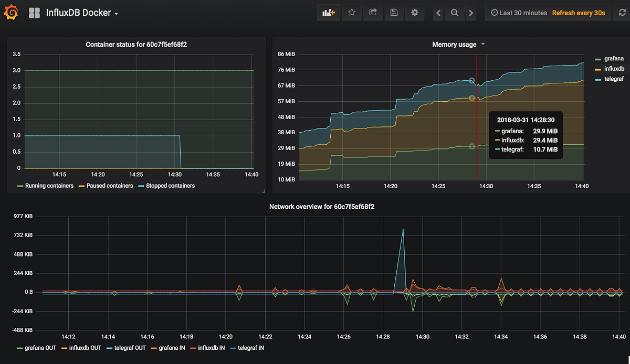The height and width of the screenshot is (364, 630).
Task: Click the 86 MiB y-axis label
Action: 287,54
